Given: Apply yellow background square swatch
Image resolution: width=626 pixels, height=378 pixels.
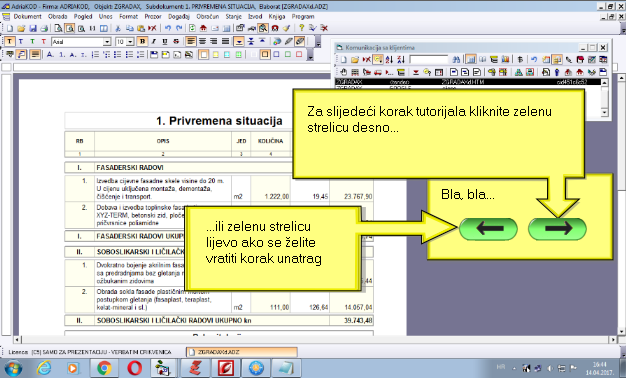Looking at the screenshot, I should (216, 55).
